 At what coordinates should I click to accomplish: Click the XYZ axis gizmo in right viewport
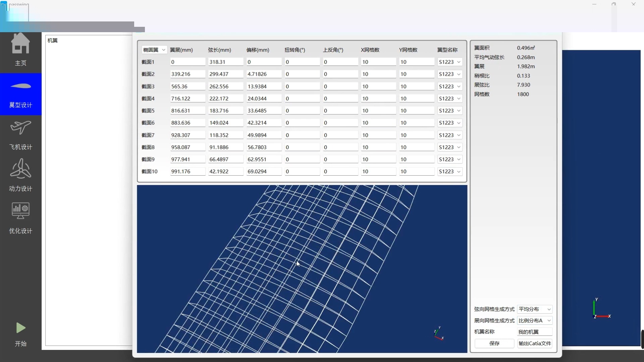tap(601, 309)
